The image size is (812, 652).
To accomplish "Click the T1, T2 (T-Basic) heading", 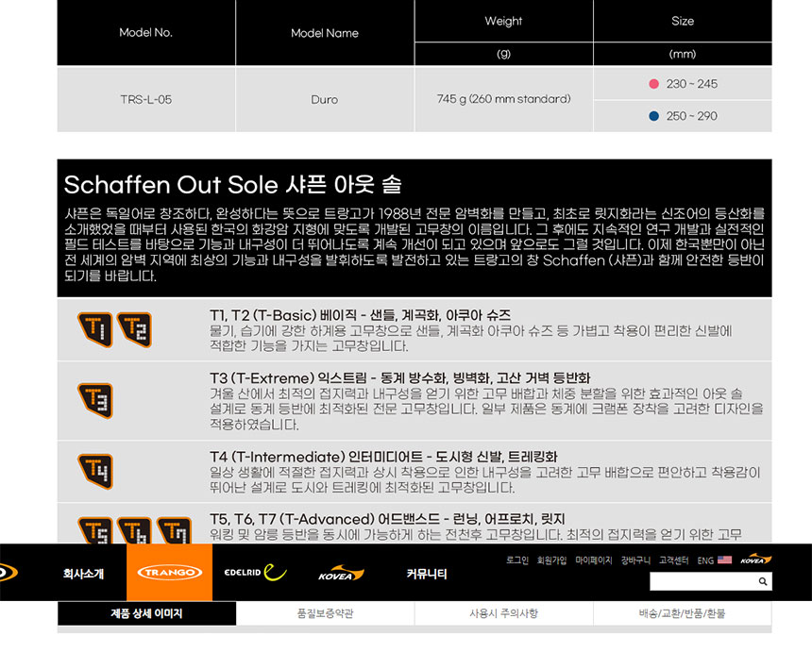I will [360, 315].
